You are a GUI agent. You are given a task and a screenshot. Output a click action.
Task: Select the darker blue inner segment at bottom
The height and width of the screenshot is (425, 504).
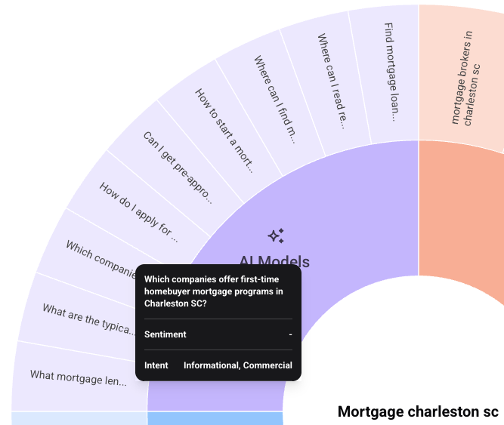(215, 418)
